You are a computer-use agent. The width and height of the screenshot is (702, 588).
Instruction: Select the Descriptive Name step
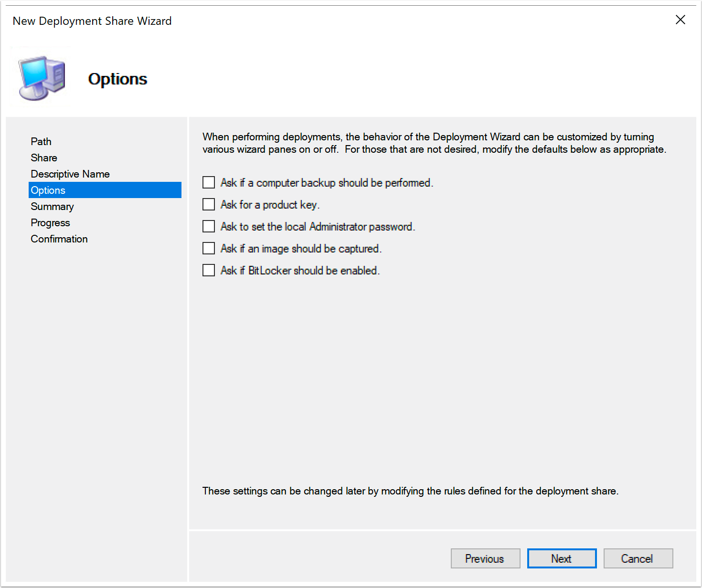coord(70,174)
